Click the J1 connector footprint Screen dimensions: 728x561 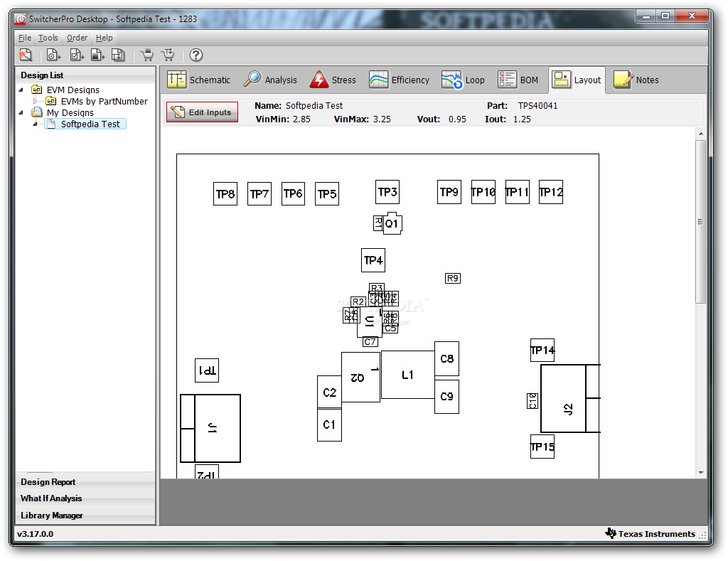[x=210, y=428]
